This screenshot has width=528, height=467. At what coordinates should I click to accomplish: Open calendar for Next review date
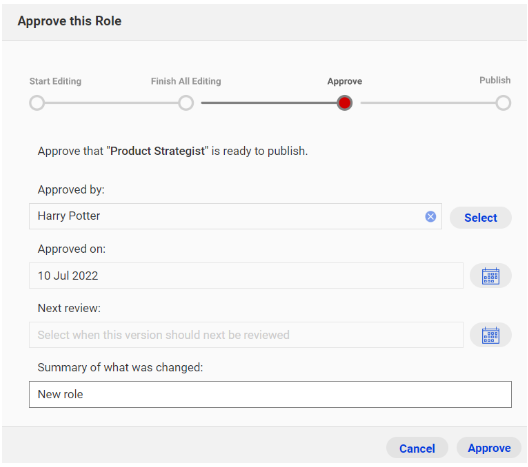coord(491,335)
